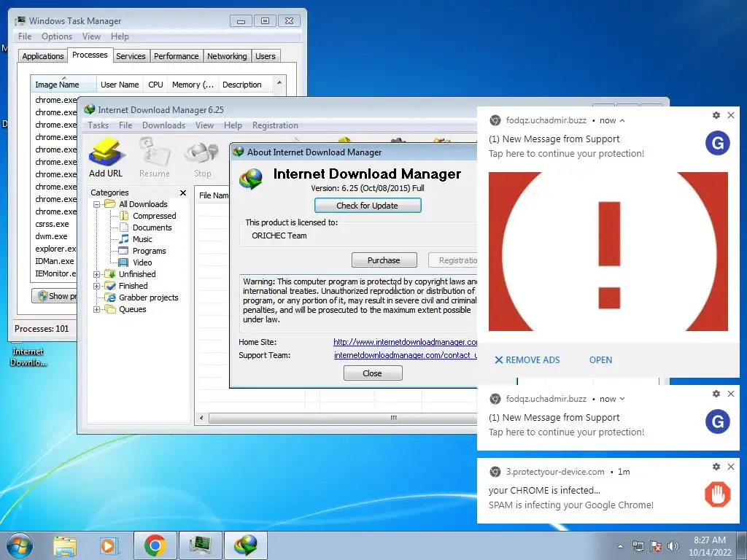Click OPEN in the top notification

click(x=601, y=360)
